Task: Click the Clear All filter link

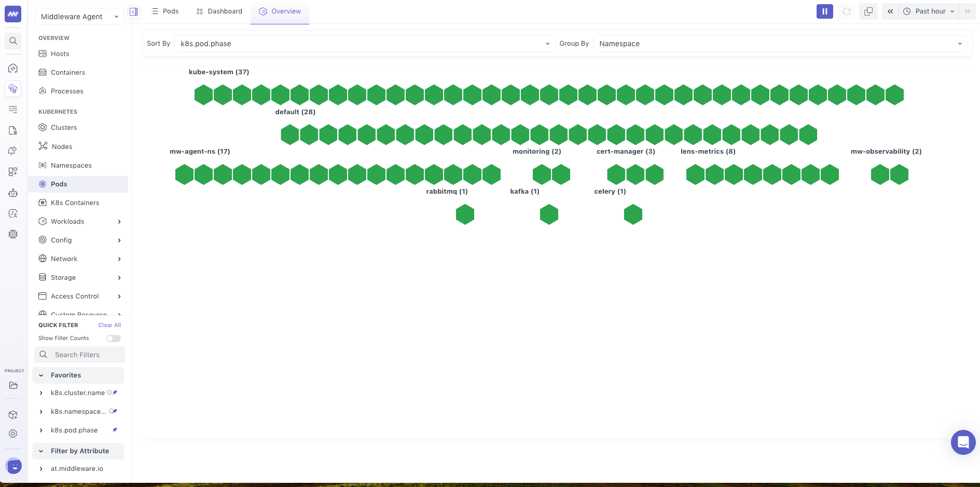Action: click(x=109, y=325)
